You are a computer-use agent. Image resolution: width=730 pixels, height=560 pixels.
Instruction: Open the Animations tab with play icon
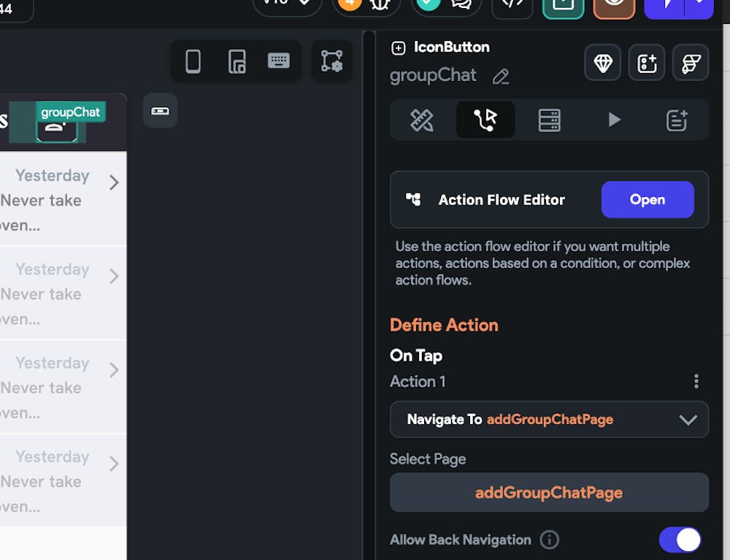[614, 120]
